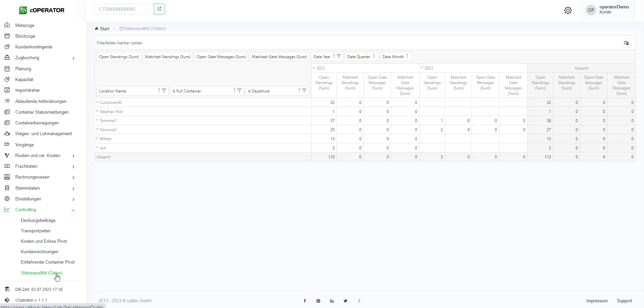Expand the Rechnungswesen submenu
Screen dimensions: 644x308
click(x=73, y=177)
